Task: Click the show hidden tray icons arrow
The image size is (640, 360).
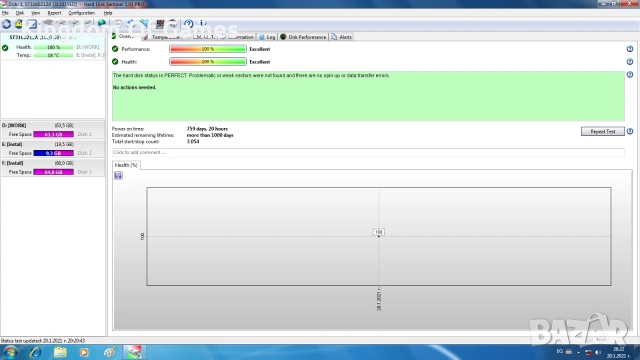Action: (578, 353)
